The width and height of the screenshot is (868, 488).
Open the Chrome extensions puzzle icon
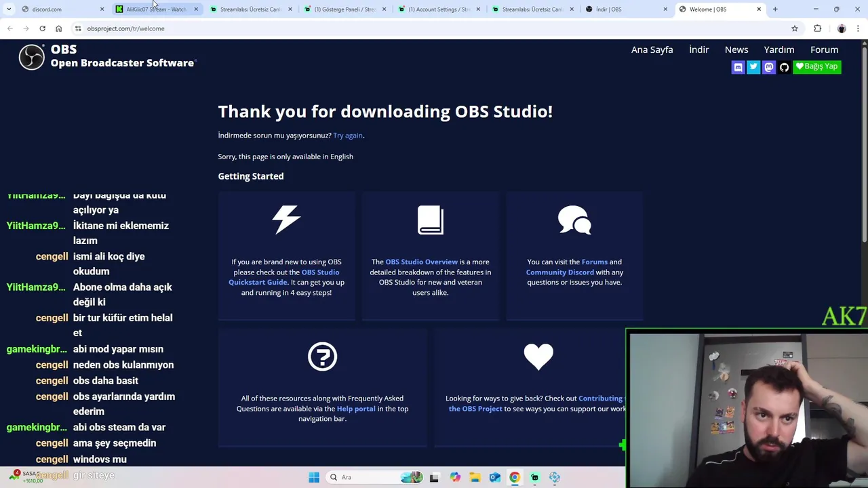pyautogui.click(x=817, y=28)
